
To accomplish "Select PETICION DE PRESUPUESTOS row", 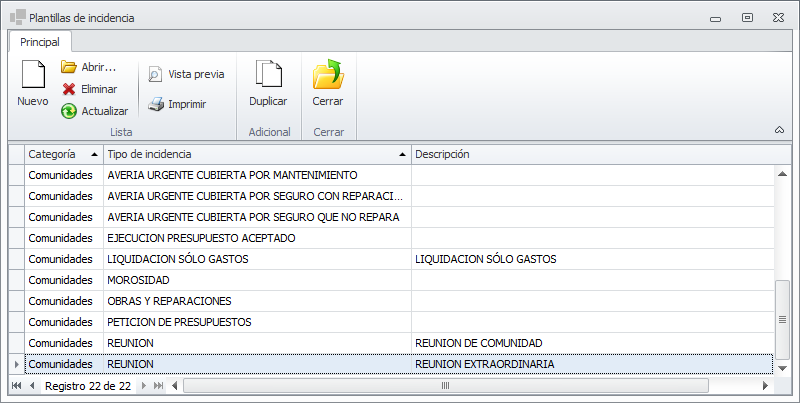I will coord(399,322).
